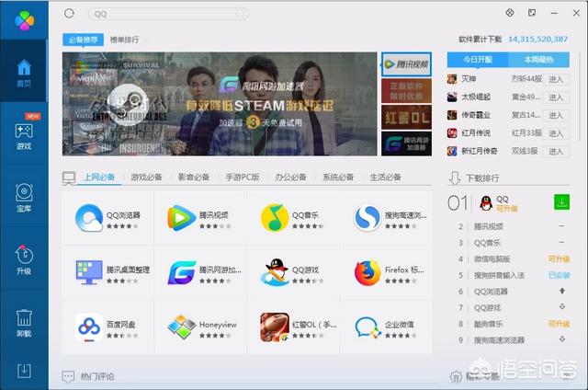Open the download manager icon at sidebar bottom
The image size is (588, 390).
click(24, 371)
